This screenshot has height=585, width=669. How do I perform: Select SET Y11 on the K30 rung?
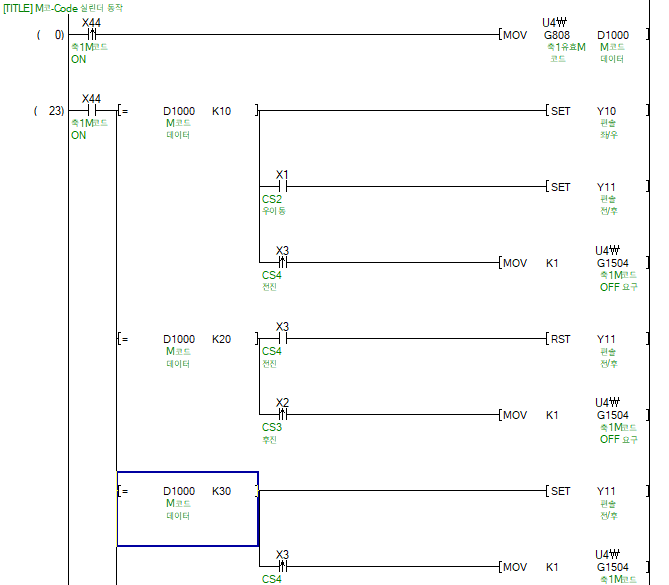tap(596, 491)
